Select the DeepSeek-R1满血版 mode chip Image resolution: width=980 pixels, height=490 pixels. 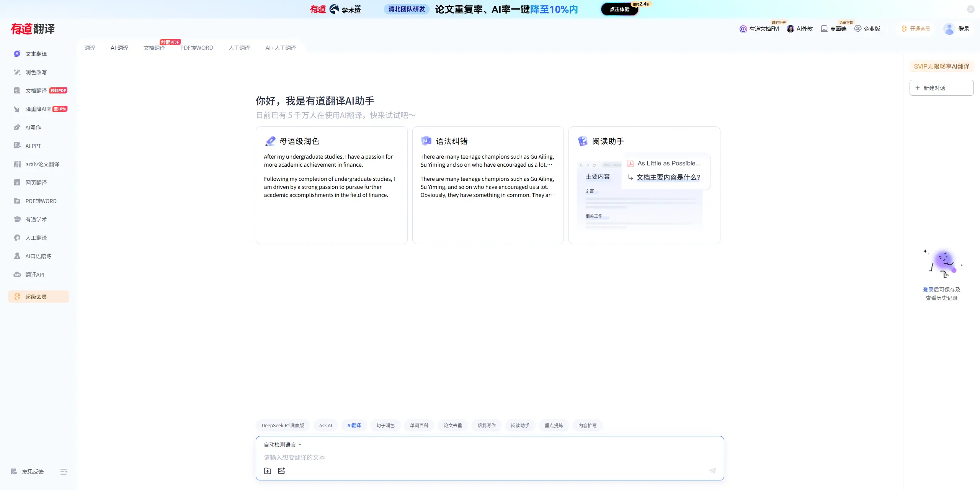pos(282,425)
